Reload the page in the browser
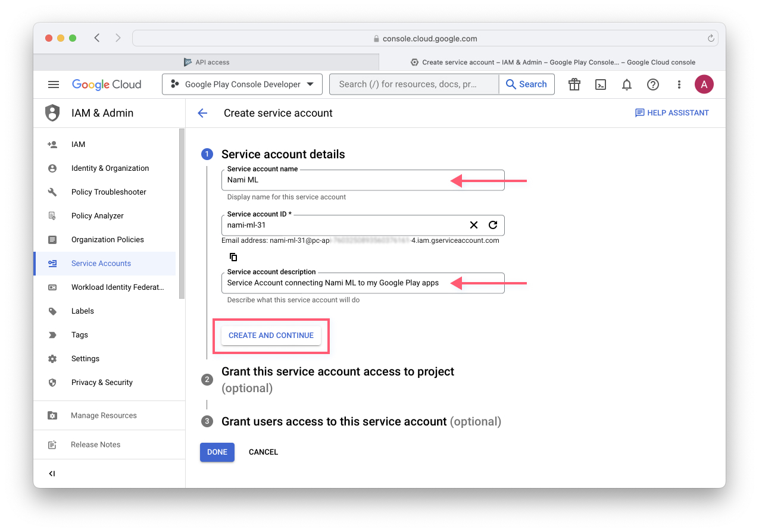759x532 pixels. pyautogui.click(x=711, y=38)
